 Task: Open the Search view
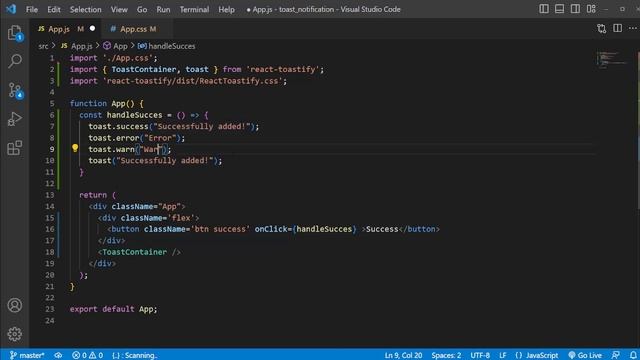pos(15,61)
